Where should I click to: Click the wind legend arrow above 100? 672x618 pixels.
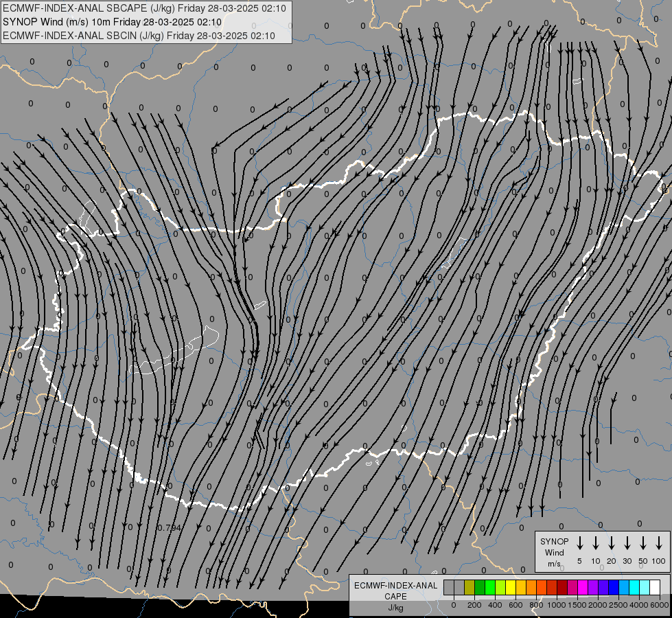[x=659, y=543]
